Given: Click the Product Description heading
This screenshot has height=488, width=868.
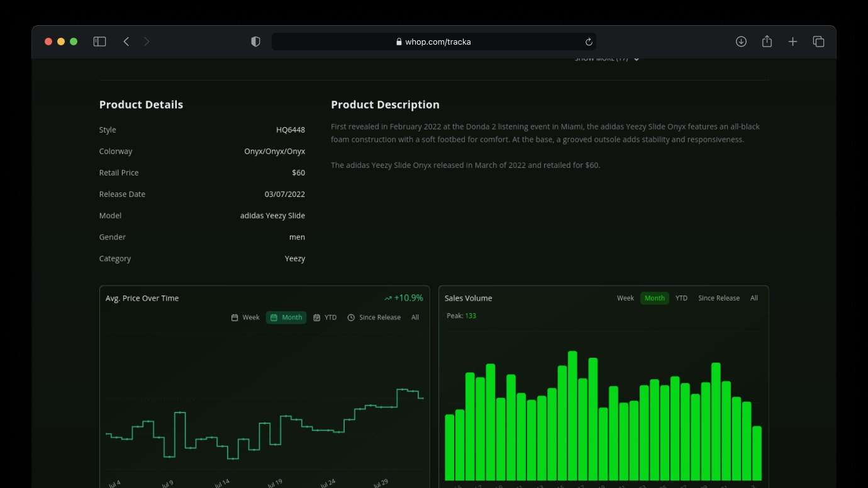Looking at the screenshot, I should [x=385, y=105].
